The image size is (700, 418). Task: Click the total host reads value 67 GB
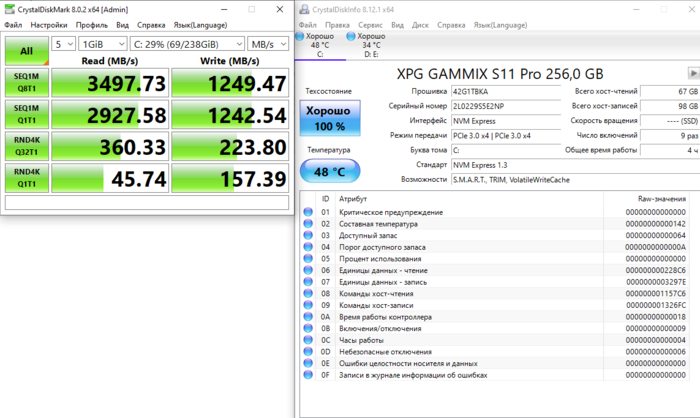pyautogui.click(x=670, y=92)
